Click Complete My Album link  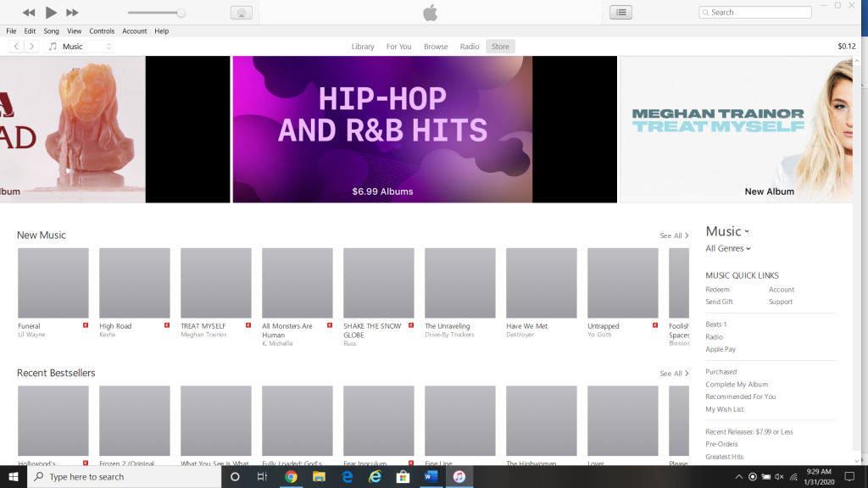point(737,384)
